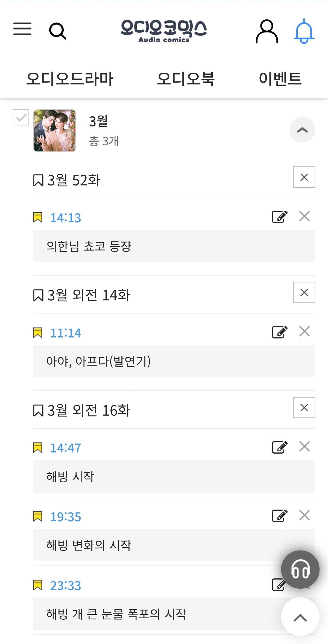Toggle the checkbox beside 3월 series
The height and width of the screenshot is (644, 328).
pyautogui.click(x=21, y=117)
